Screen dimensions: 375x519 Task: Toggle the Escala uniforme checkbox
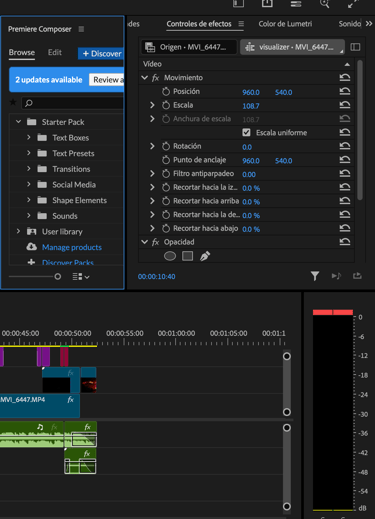pos(246,133)
